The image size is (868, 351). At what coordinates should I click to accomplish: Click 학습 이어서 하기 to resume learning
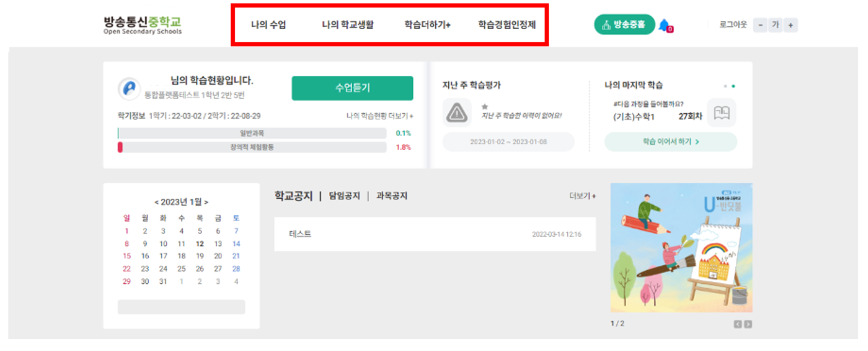tap(670, 141)
